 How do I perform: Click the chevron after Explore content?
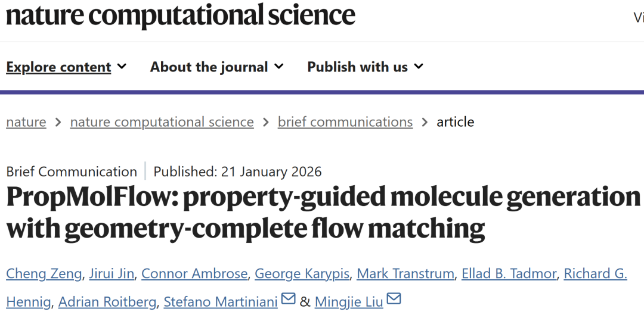(x=122, y=67)
